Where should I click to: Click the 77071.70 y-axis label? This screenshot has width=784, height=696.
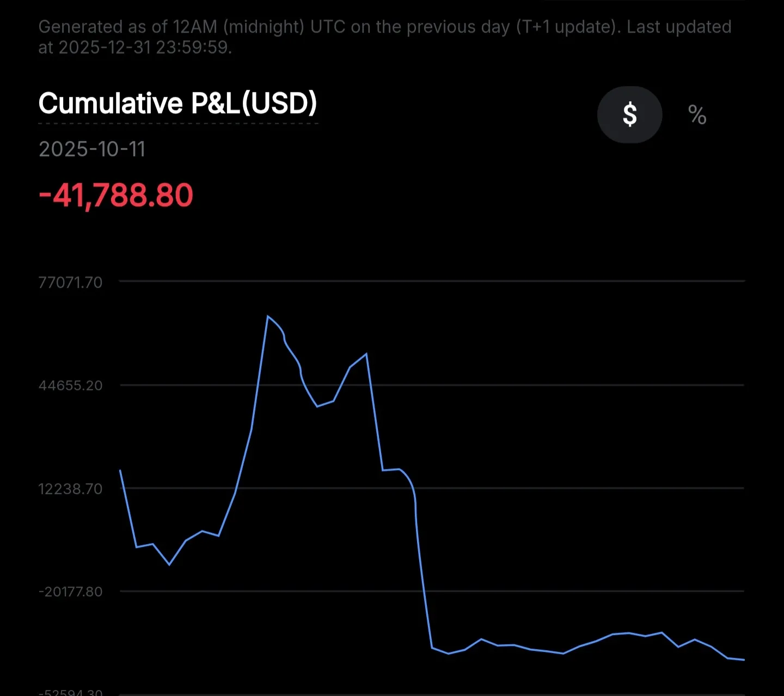(x=70, y=282)
